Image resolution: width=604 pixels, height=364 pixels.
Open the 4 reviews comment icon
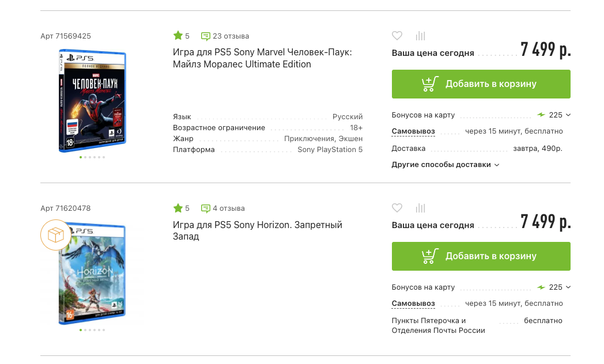click(206, 208)
